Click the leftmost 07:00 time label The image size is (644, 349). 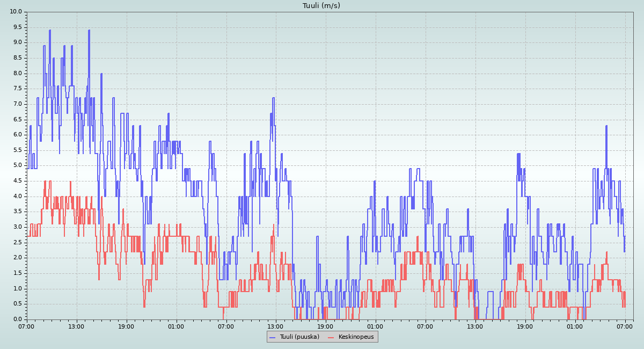(x=27, y=326)
